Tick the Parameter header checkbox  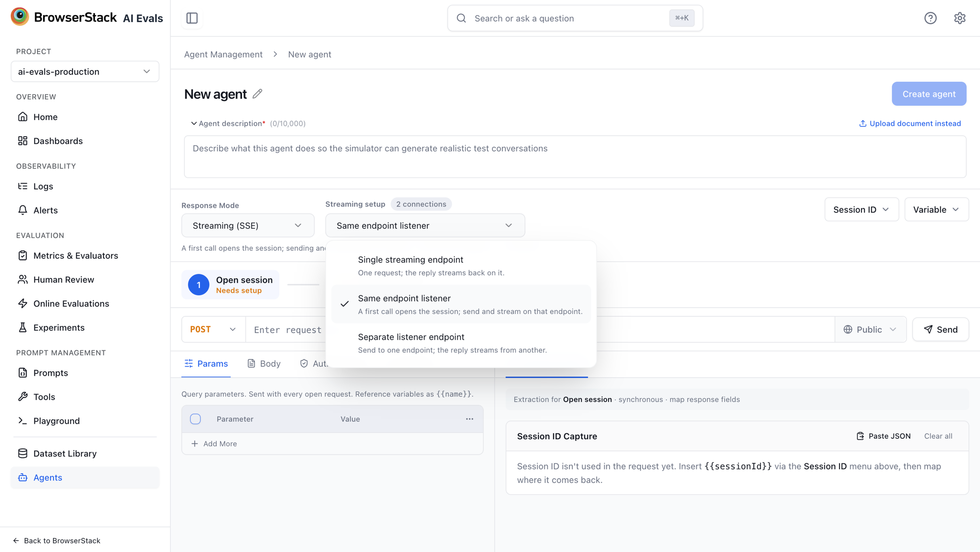click(x=196, y=419)
